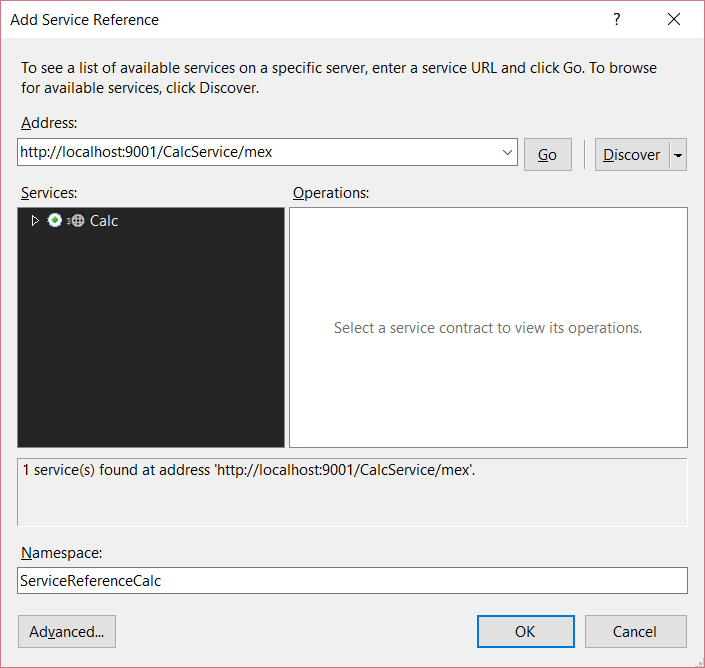Click the globe endpoint icon beside Calc

76,221
